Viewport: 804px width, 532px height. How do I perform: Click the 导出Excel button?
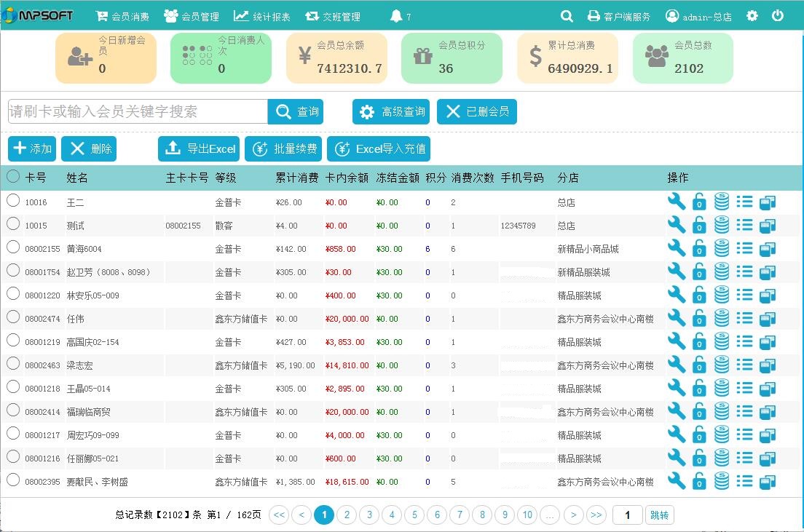199,148
